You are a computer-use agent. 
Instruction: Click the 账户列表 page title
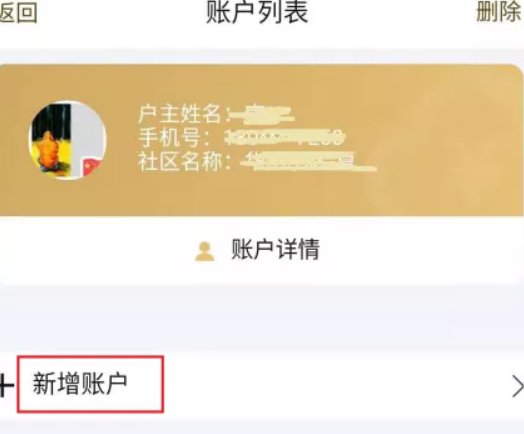257,12
